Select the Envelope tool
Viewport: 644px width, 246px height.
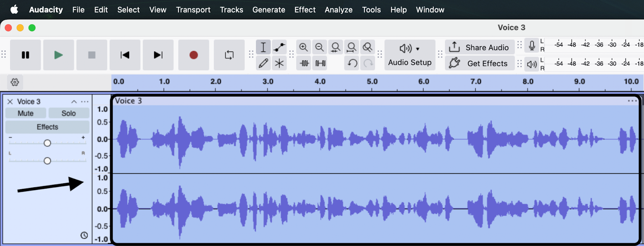(x=279, y=47)
